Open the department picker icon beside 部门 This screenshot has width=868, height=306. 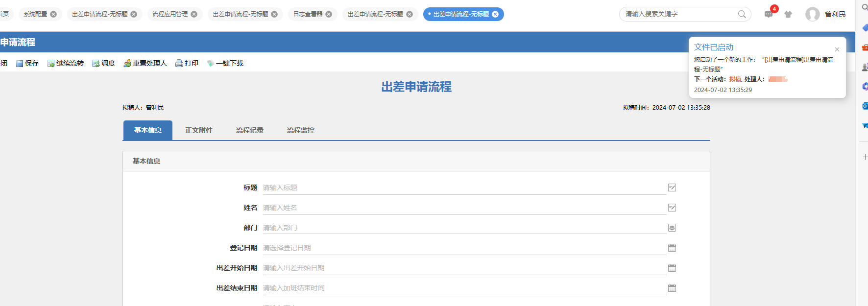click(672, 228)
